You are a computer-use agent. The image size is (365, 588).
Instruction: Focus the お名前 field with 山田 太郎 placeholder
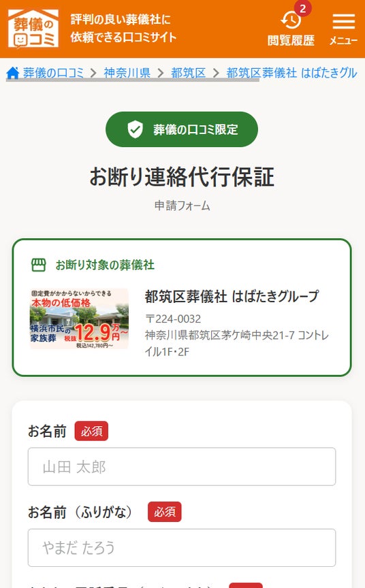(x=182, y=466)
